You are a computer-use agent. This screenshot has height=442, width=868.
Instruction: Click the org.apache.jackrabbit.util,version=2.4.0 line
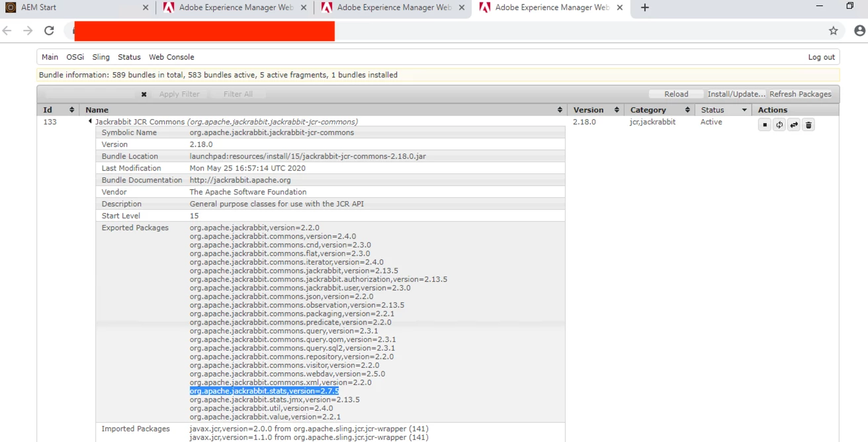(261, 408)
